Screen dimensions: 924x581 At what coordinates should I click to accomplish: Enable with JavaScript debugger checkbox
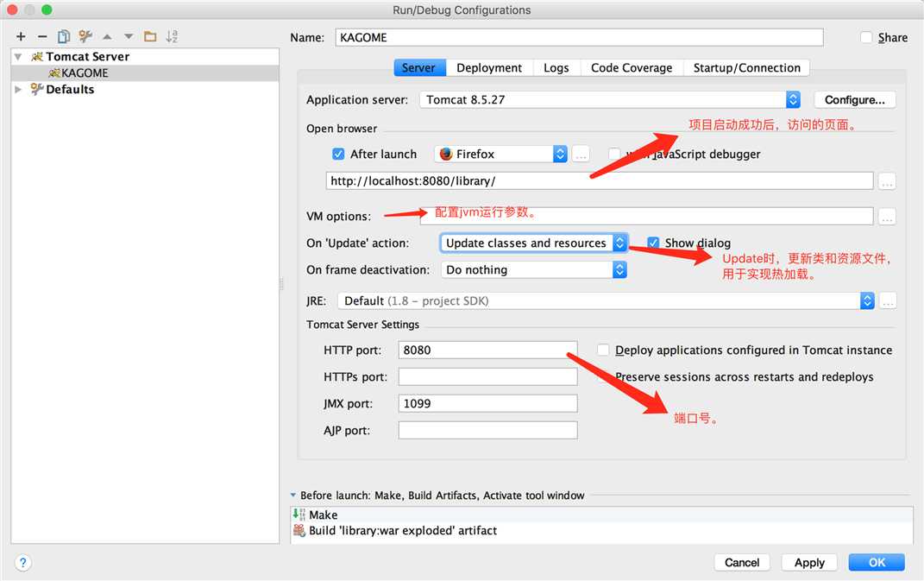coord(614,154)
